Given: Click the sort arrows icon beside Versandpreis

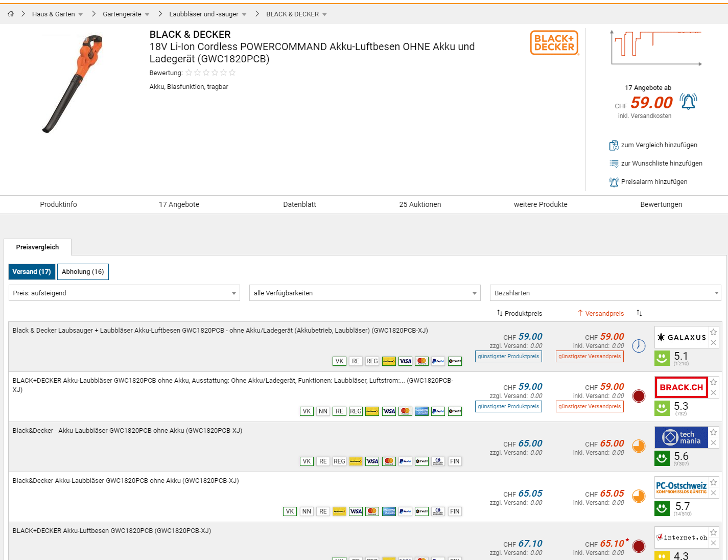Looking at the screenshot, I should pyautogui.click(x=639, y=313).
